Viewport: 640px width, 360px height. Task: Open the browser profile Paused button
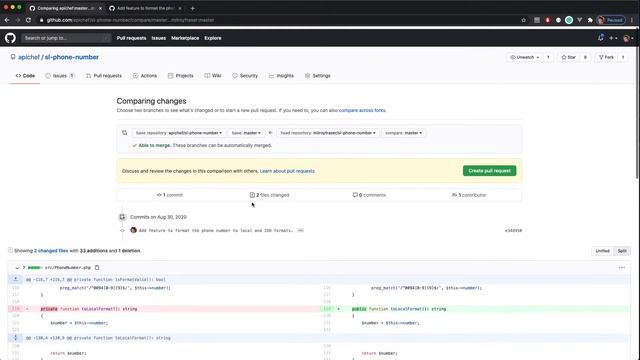click(610, 20)
